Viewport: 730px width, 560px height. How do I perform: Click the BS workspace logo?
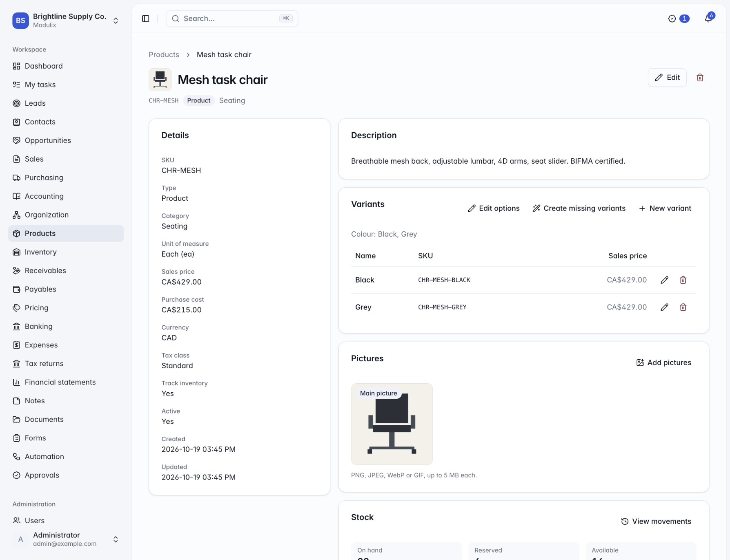click(x=20, y=21)
